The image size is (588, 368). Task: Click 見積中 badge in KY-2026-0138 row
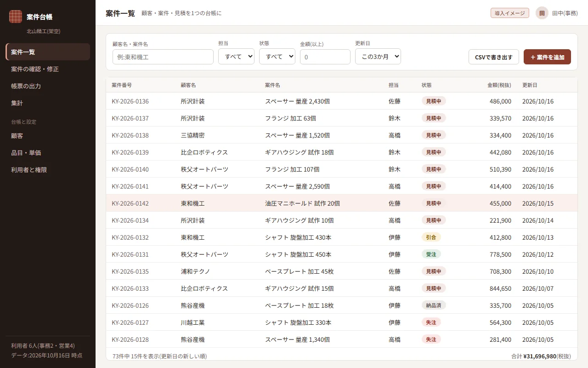434,135
